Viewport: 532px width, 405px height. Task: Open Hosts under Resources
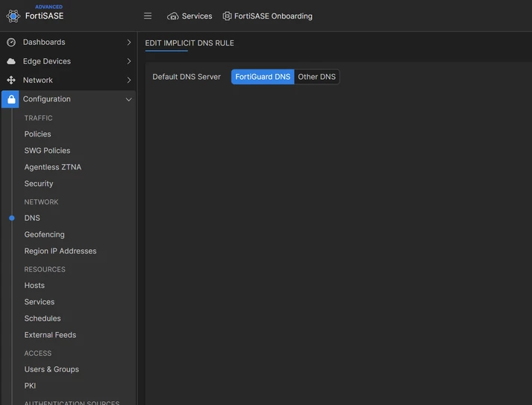[34, 285]
